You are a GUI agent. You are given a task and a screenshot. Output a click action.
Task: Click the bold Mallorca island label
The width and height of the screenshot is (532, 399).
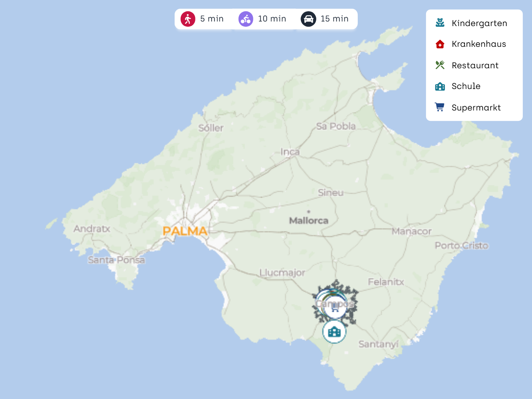[309, 221]
